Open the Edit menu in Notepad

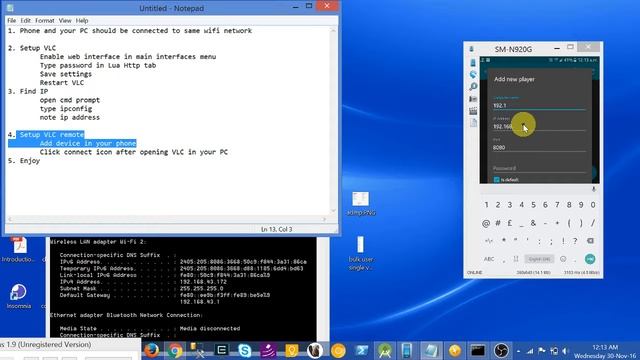[25, 20]
